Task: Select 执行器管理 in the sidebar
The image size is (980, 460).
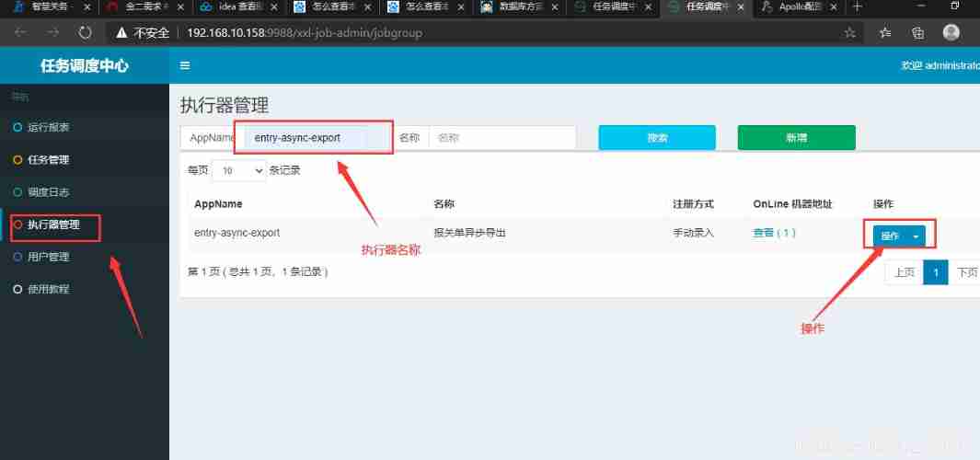Action: [53, 225]
